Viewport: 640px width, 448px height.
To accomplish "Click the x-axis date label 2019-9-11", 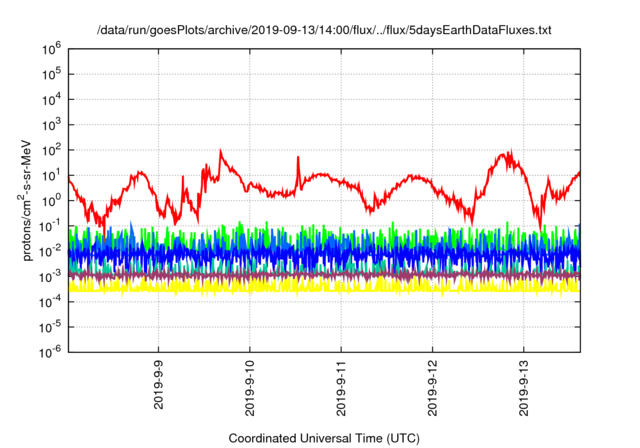I will 341,388.
